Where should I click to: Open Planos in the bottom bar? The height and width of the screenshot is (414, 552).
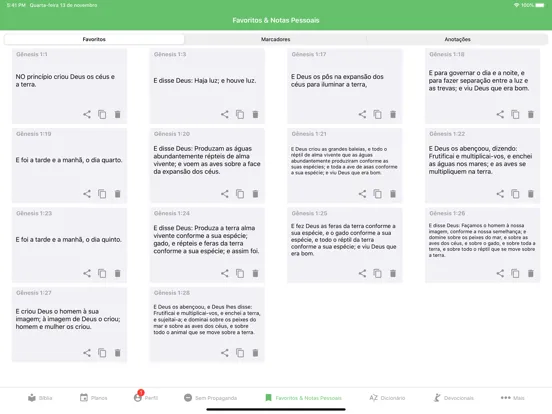coord(93,398)
